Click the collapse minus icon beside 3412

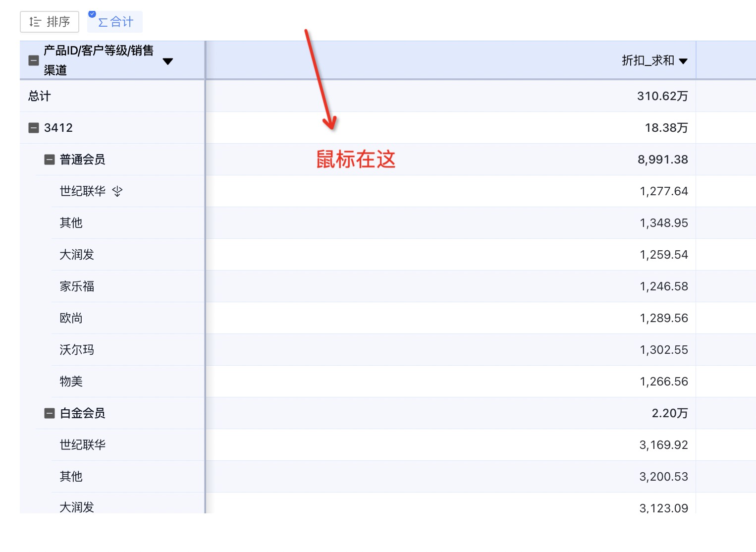[33, 127]
